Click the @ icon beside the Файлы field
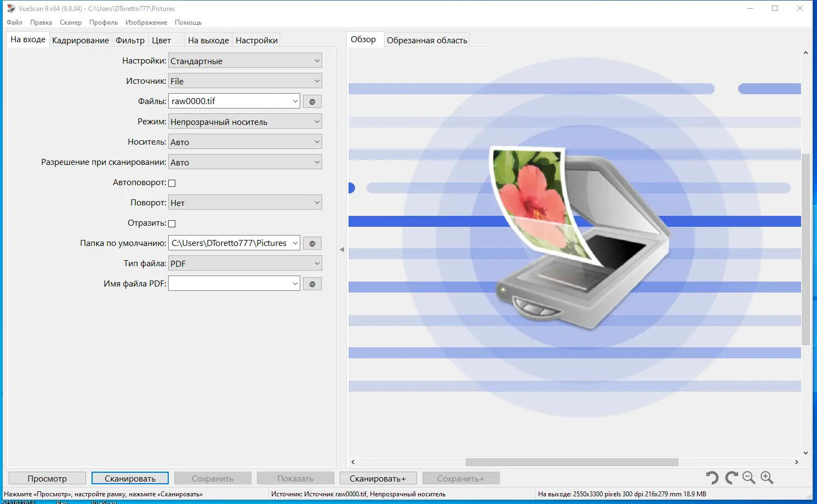 [312, 101]
